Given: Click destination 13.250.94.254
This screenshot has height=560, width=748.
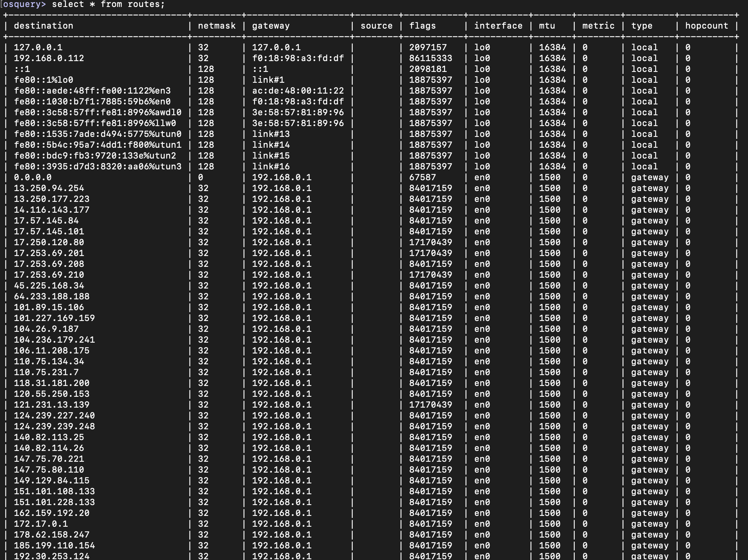Looking at the screenshot, I should [x=49, y=188].
